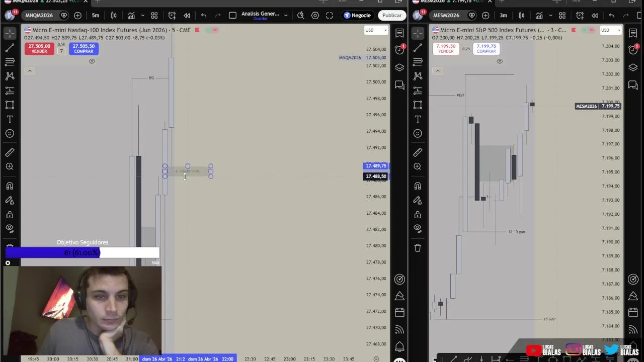The height and width of the screenshot is (362, 644).
Task: Click 27.489,75 price label on axis
Action: point(376,166)
